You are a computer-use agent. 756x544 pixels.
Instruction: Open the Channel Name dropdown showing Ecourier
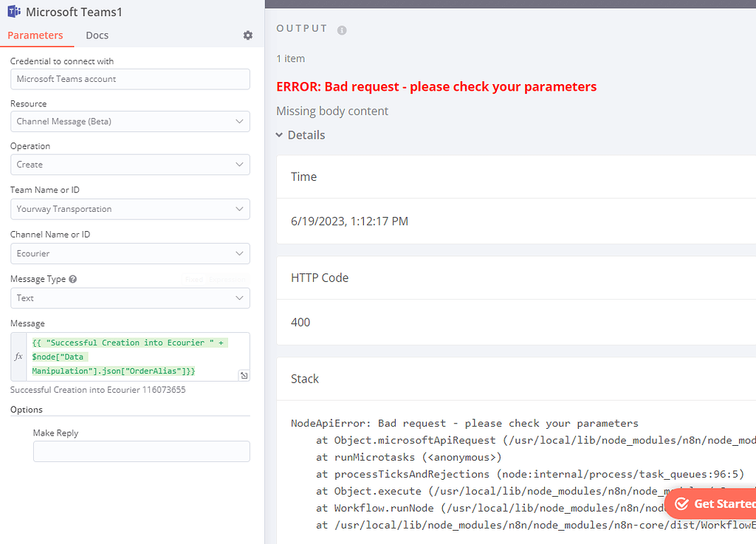click(x=130, y=253)
